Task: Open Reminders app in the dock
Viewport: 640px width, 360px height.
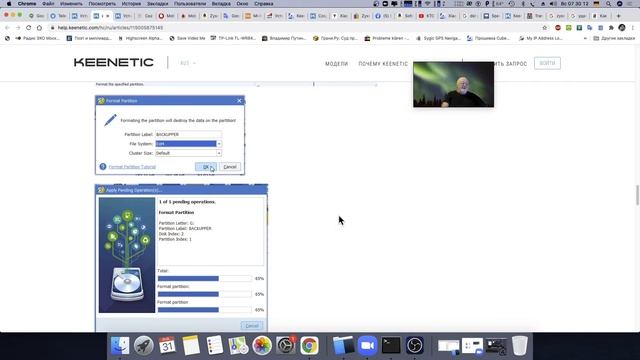Action: click(215, 346)
